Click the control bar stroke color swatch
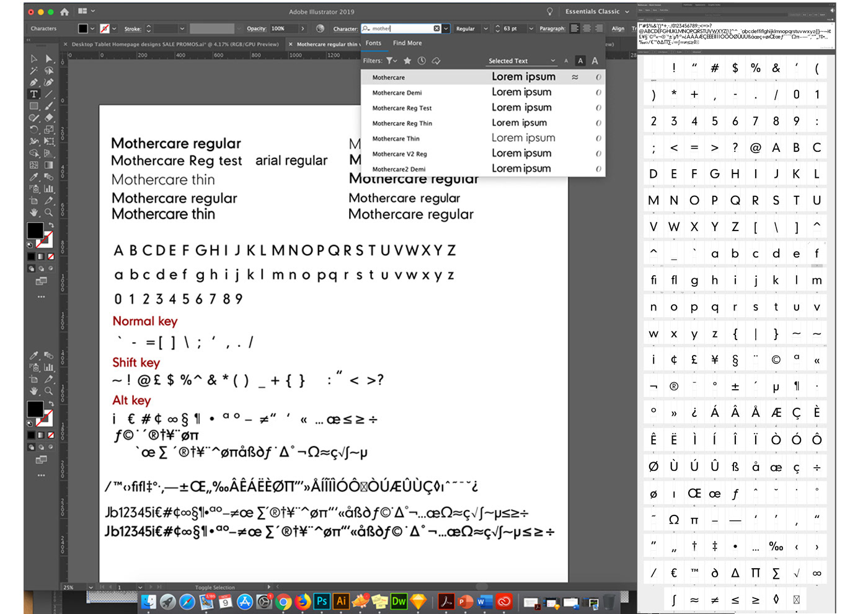Screen dimensions: 868x614 click(x=105, y=29)
